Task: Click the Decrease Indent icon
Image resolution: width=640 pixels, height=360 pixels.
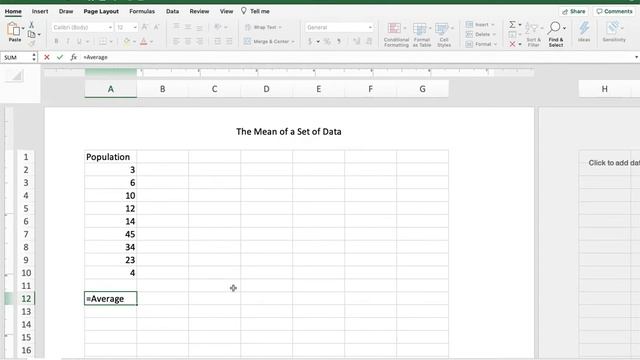Action: click(218, 41)
